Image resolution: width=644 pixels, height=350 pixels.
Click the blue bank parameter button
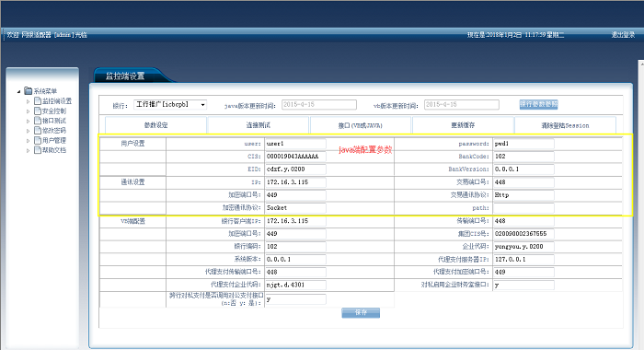tap(538, 104)
